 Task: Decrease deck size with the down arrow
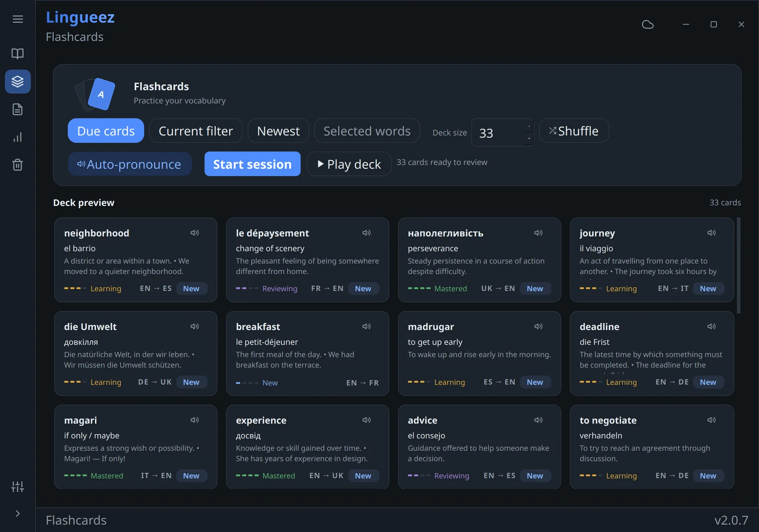529,138
